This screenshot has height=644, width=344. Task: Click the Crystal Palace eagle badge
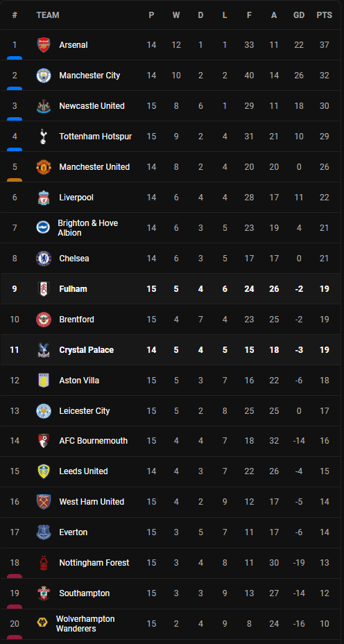[44, 350]
